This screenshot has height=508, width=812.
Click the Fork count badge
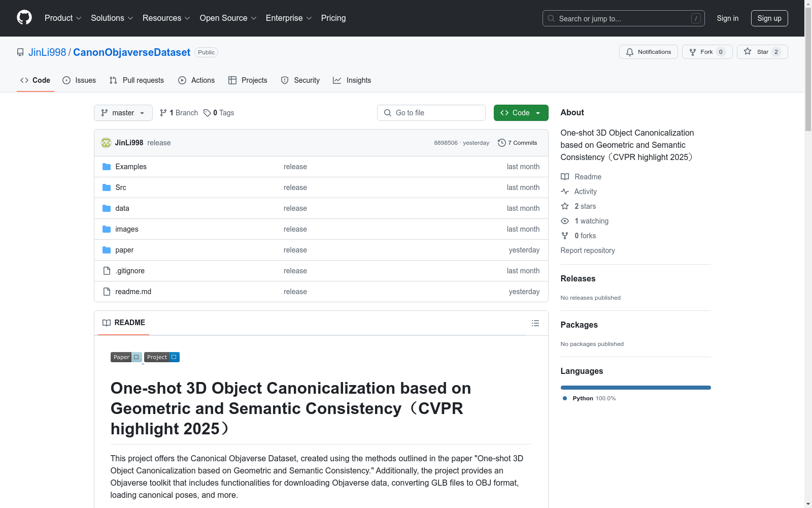(721, 52)
